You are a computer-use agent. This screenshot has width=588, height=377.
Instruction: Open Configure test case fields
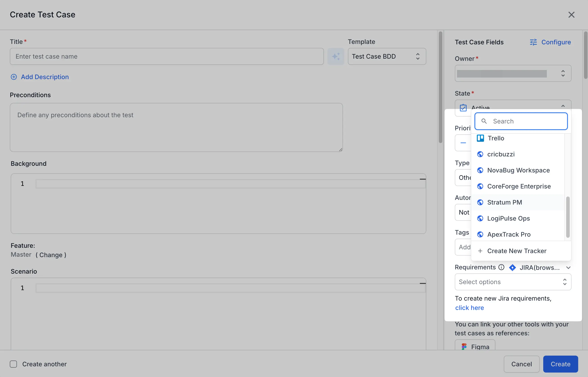550,42
